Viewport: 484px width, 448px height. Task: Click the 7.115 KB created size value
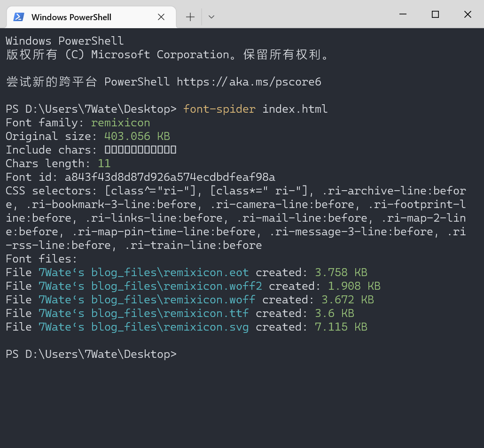341,327
